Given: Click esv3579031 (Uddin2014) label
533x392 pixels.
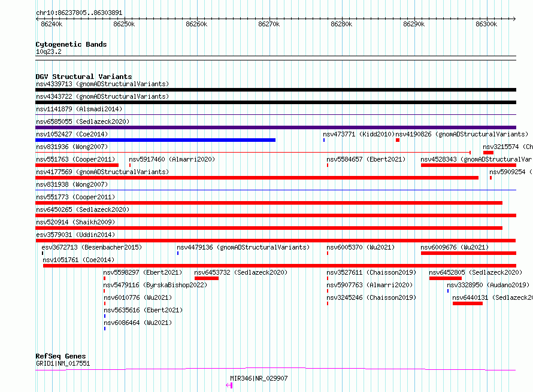Looking at the screenshot, I should pos(75,235).
